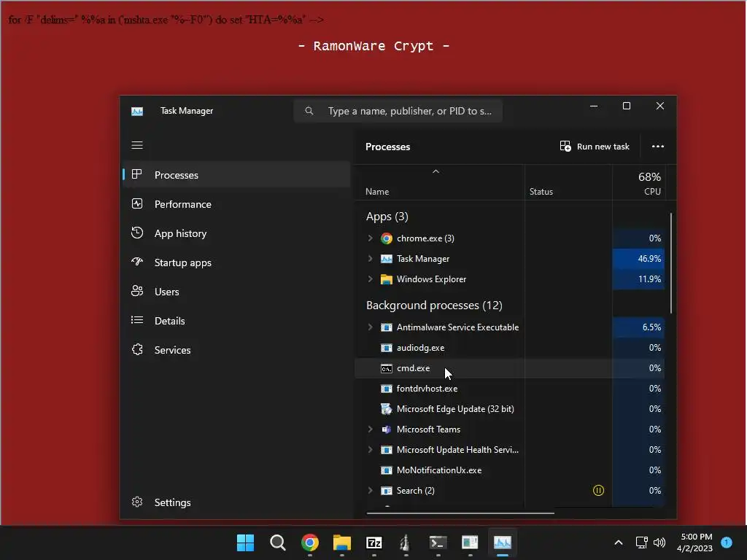Open Task Manager Settings

[x=237, y=502]
